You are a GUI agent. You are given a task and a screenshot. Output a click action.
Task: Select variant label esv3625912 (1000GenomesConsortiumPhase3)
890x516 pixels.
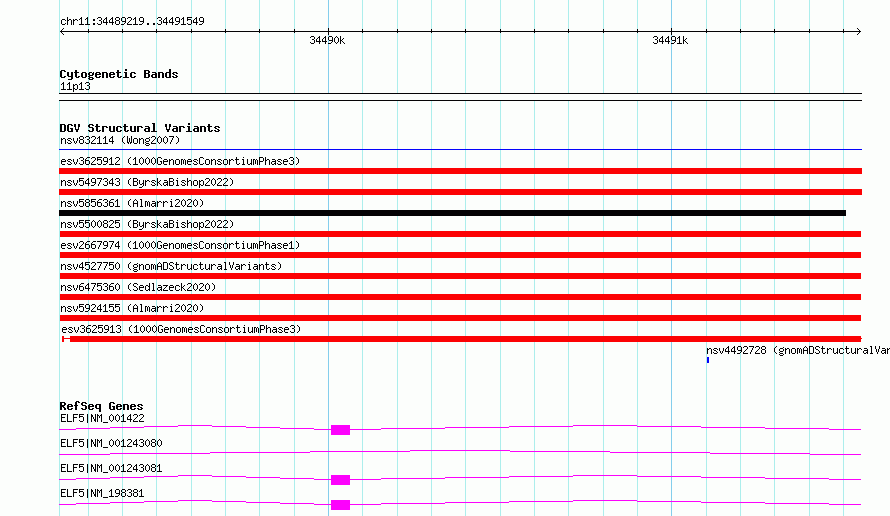[x=180, y=161]
